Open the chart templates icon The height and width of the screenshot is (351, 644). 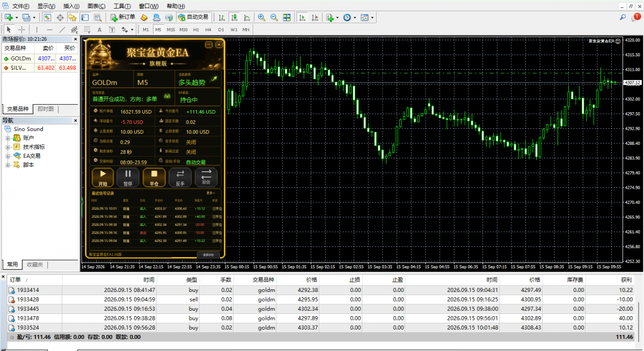(365, 17)
